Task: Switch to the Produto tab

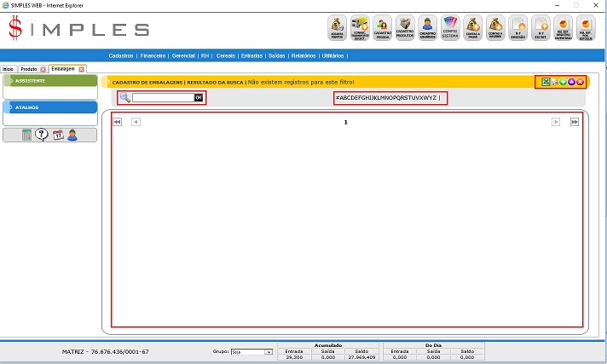Action: point(28,68)
